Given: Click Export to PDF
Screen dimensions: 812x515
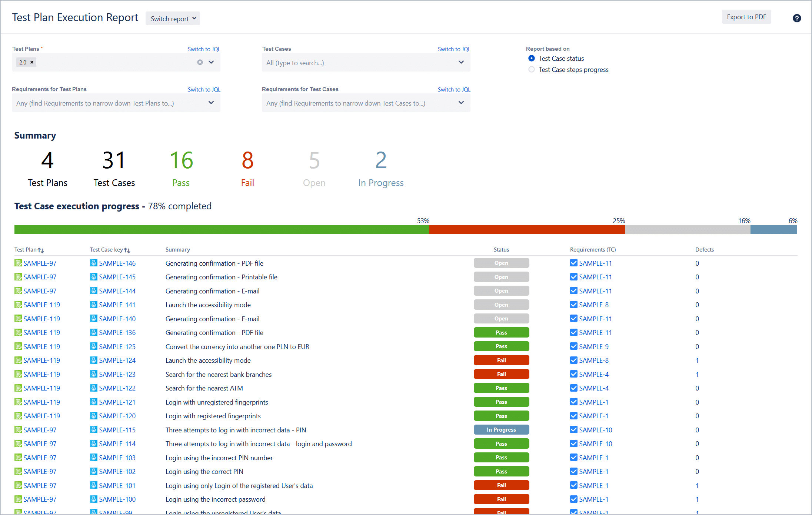Looking at the screenshot, I should 746,17.
